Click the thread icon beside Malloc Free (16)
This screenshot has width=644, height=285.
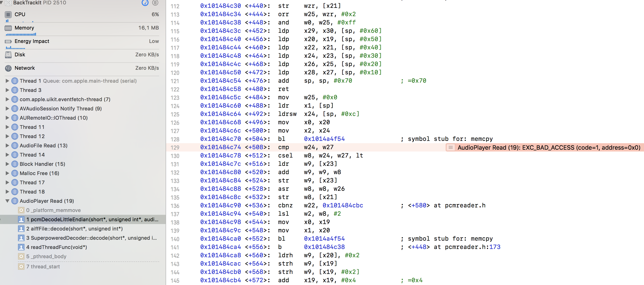[15, 173]
